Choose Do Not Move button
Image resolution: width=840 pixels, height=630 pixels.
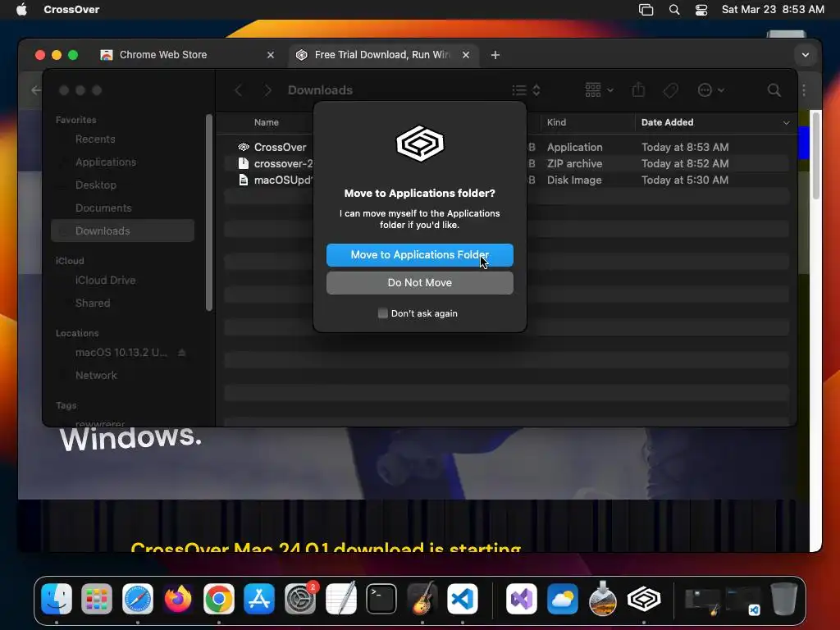419,283
